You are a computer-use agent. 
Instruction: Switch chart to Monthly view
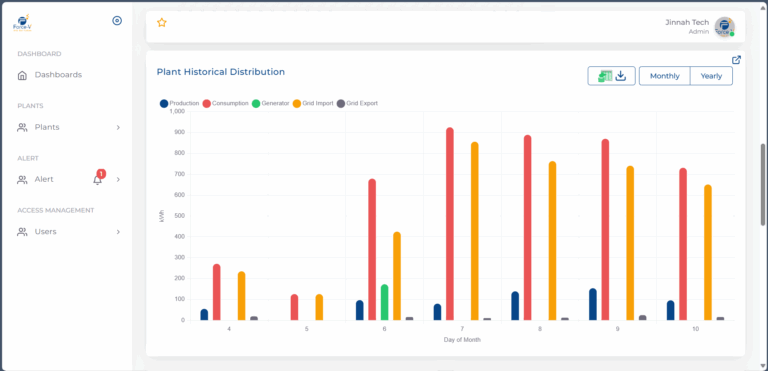[x=664, y=76]
